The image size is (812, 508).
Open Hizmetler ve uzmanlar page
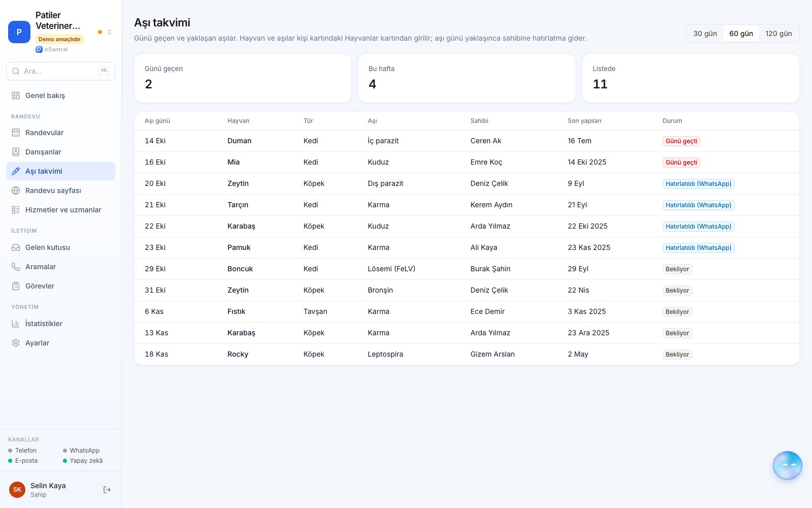(x=61, y=210)
